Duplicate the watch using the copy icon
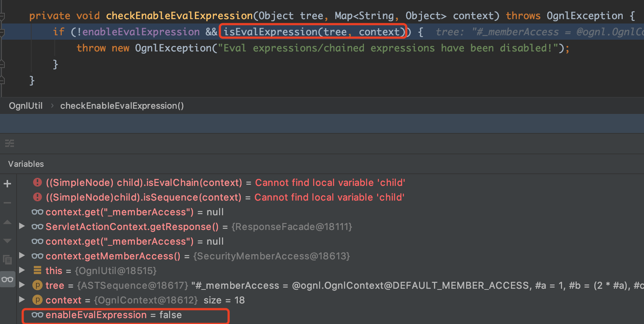Screen dimensions: 644x324 (x=7, y=260)
